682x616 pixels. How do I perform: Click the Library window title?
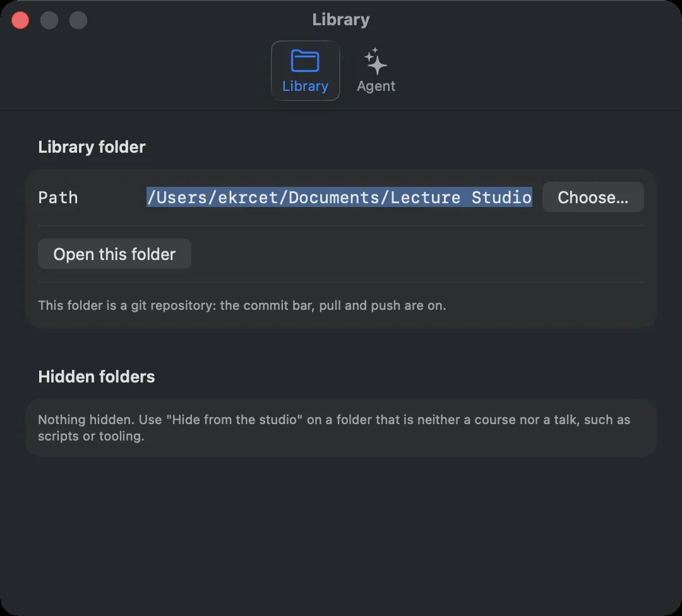click(x=341, y=20)
